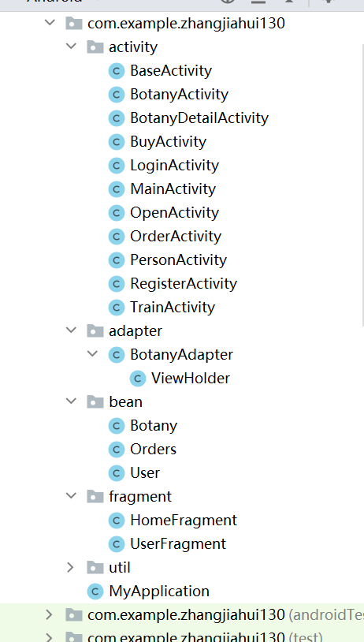Click the class icon beside Orders
This screenshot has width=364, height=642.
pyautogui.click(x=117, y=450)
